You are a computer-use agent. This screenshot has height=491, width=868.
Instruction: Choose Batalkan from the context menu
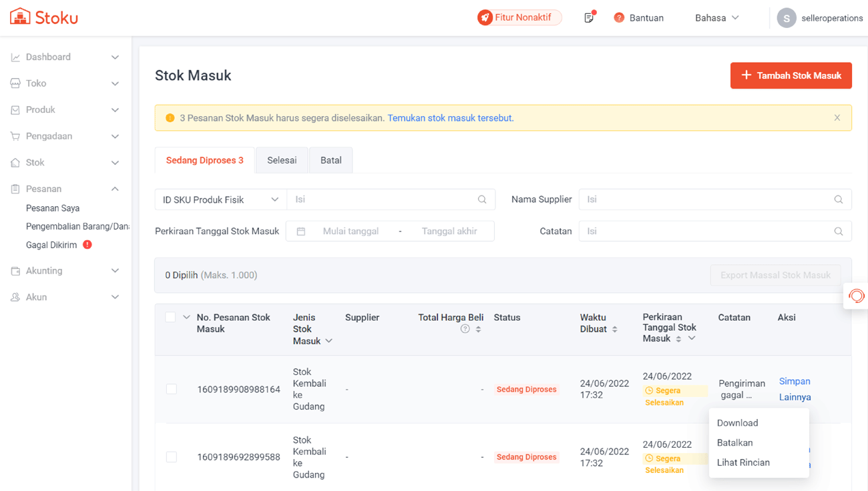click(x=734, y=442)
